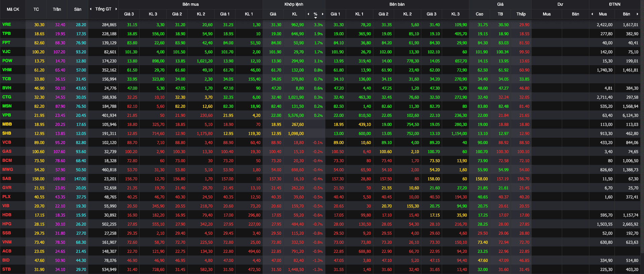
Task: Open the VCB stock symbol
Action: 7,142
